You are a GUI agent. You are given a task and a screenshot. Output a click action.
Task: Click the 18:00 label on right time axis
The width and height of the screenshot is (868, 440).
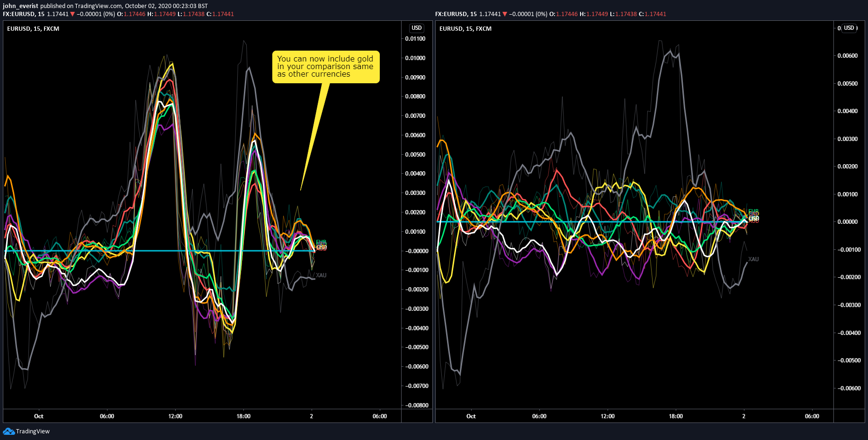[676, 416]
